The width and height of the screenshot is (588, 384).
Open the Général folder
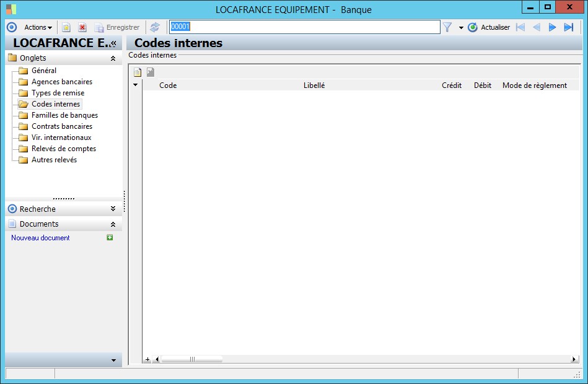point(44,71)
